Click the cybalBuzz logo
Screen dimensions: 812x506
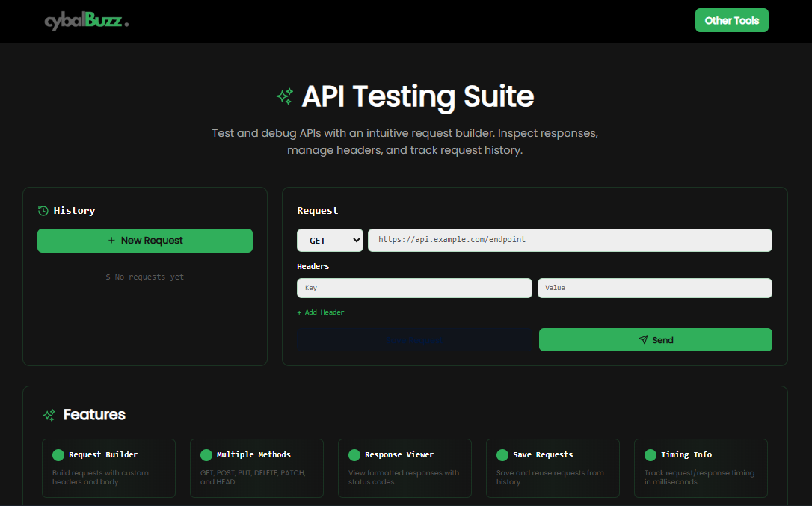(87, 20)
